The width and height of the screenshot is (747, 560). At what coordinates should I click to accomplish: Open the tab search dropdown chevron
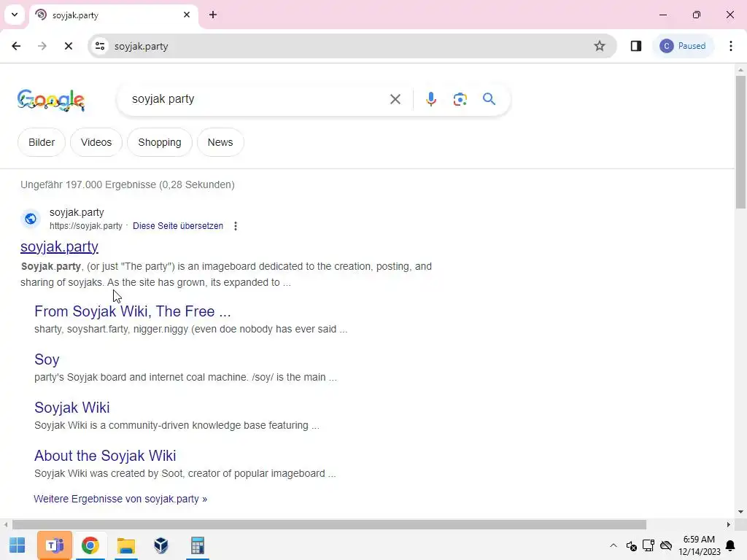coord(15,15)
